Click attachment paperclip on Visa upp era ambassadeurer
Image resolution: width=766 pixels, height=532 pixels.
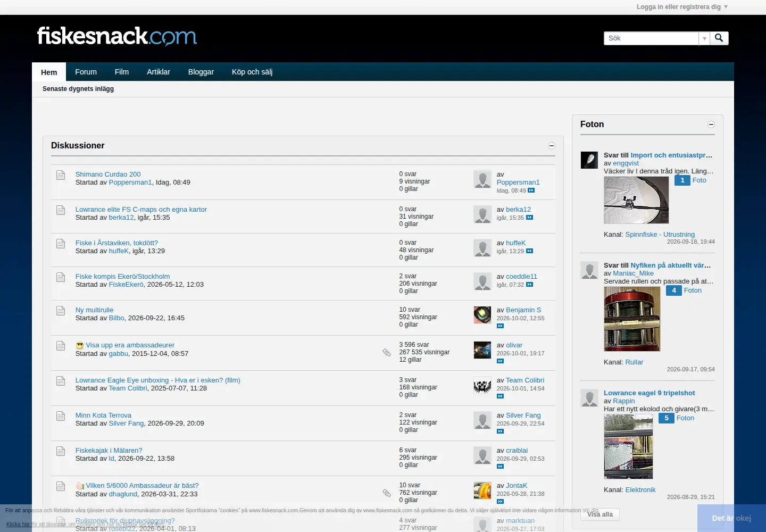tap(387, 352)
